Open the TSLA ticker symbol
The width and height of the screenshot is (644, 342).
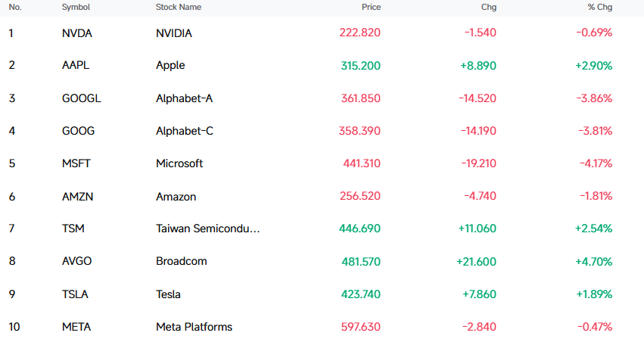point(75,294)
